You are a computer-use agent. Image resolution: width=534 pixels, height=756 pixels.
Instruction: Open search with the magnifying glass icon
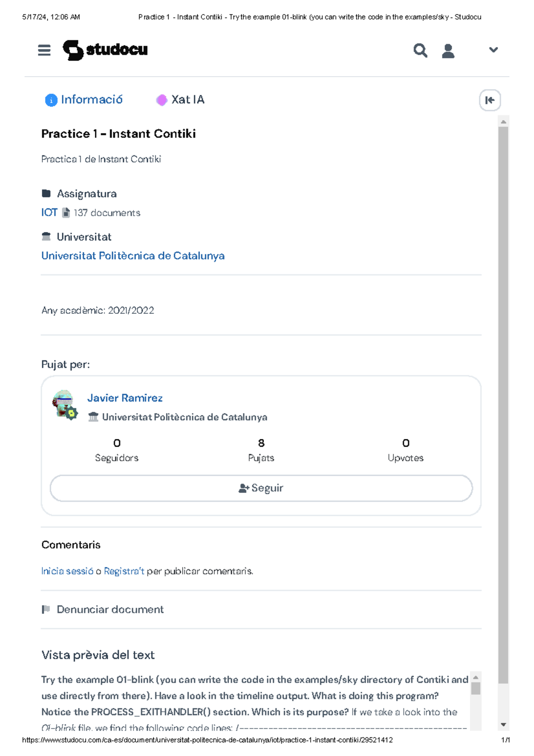pos(420,50)
